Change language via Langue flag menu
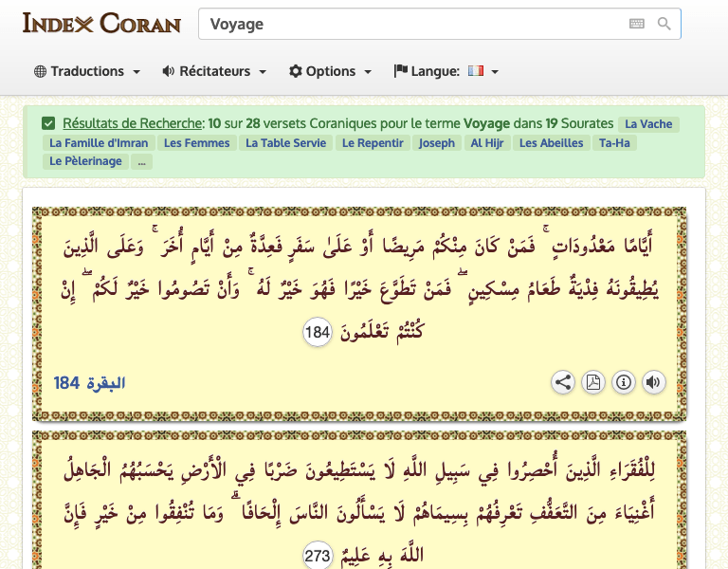This screenshot has height=569, width=728. [446, 71]
